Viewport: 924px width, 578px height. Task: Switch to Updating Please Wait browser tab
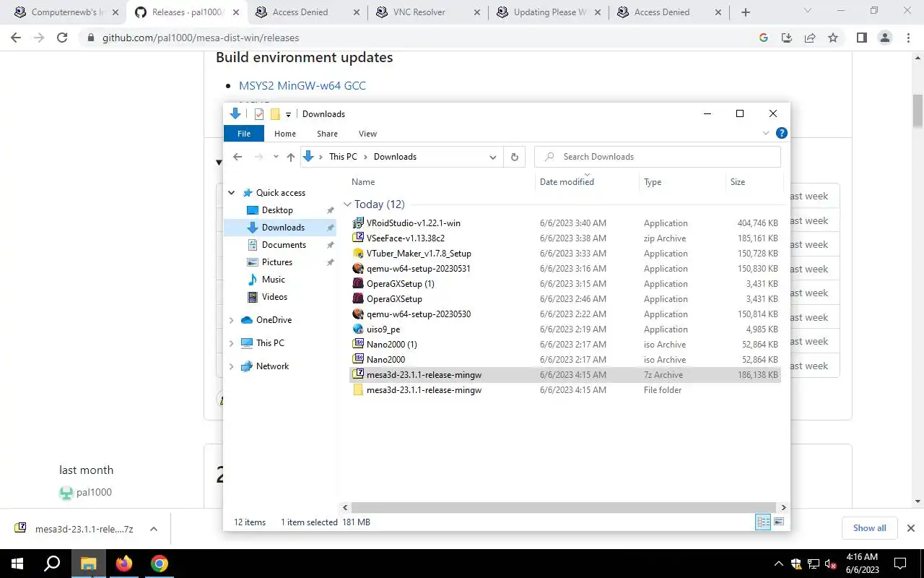(x=547, y=12)
